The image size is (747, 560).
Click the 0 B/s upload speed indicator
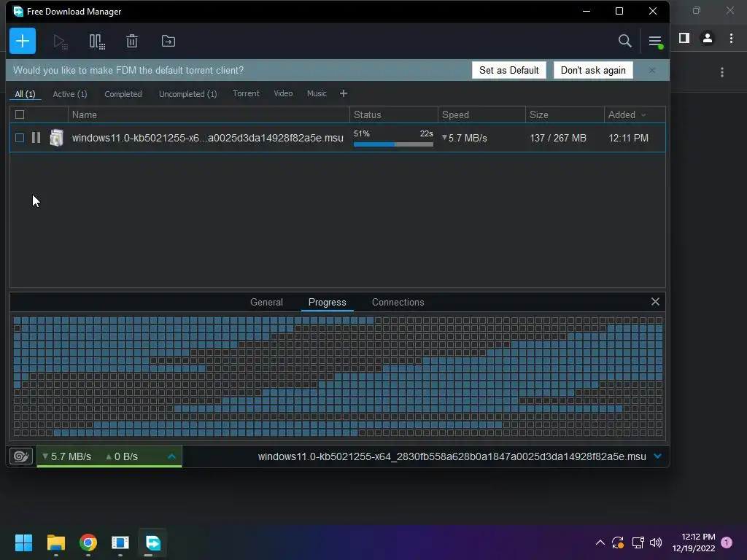coord(122,456)
